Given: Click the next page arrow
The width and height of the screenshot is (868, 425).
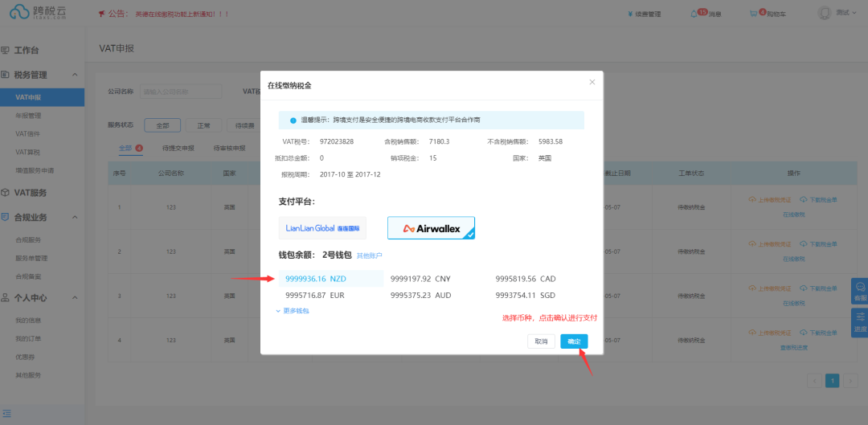Looking at the screenshot, I should pos(851,381).
